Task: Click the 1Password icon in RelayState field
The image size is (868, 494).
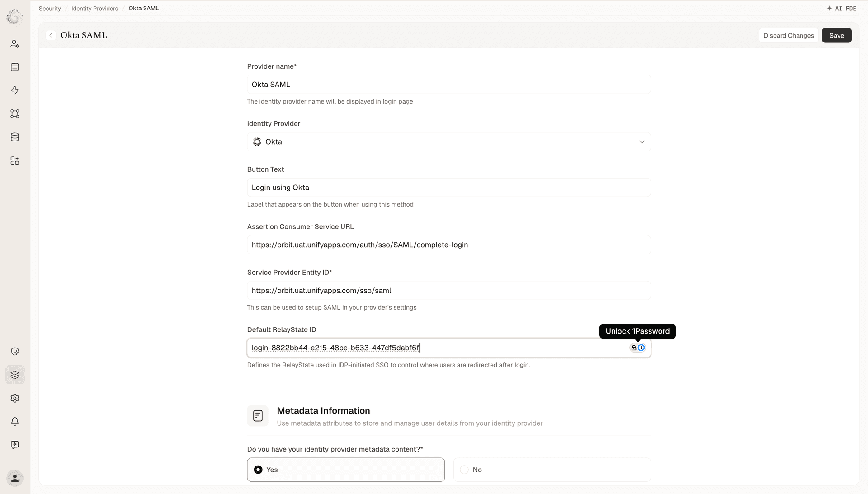Action: [x=641, y=348]
